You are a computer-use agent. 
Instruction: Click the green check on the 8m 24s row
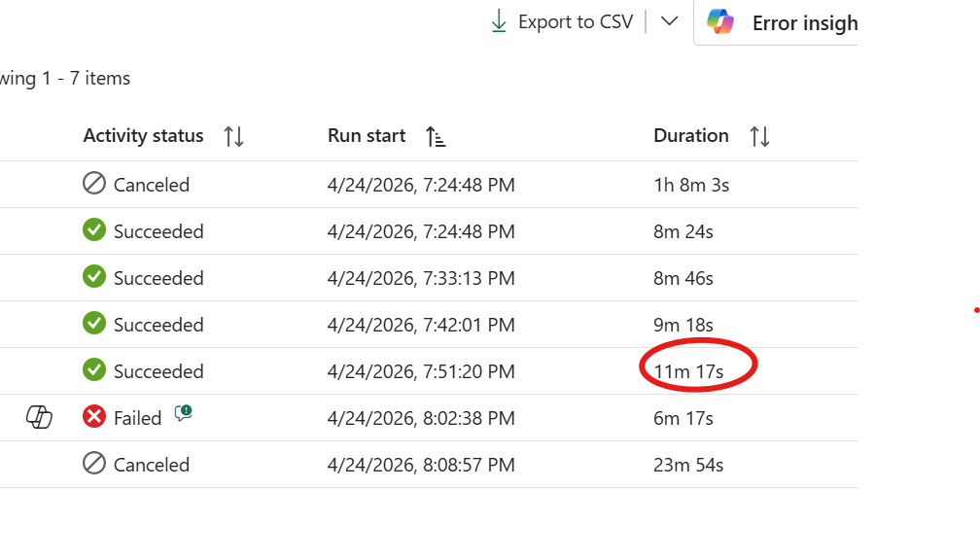[94, 231]
